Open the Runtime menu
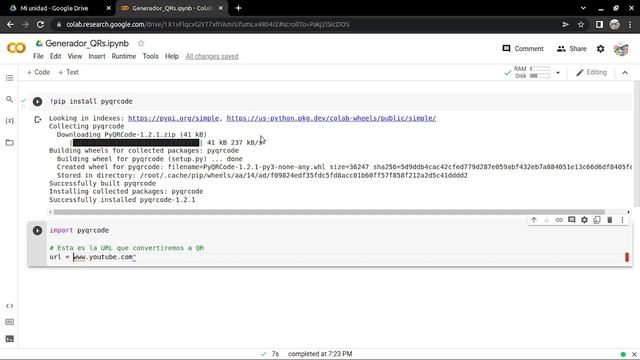The width and height of the screenshot is (640, 360). tap(124, 56)
